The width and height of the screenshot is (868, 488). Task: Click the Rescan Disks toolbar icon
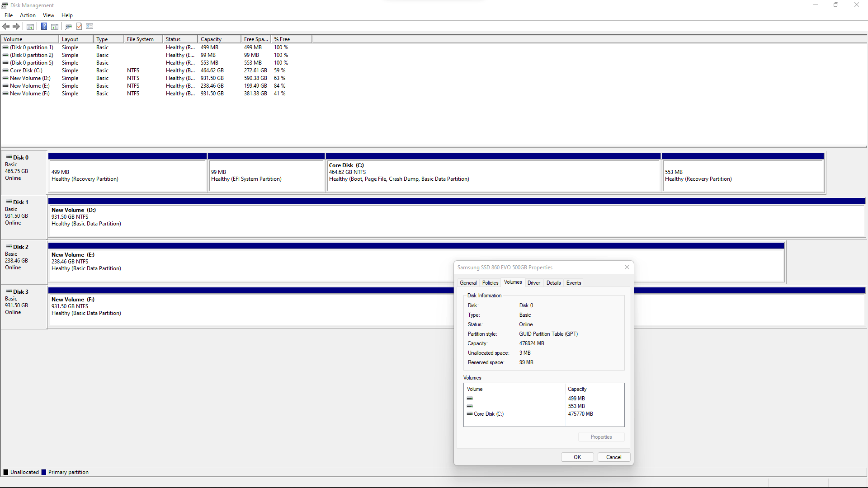69,26
